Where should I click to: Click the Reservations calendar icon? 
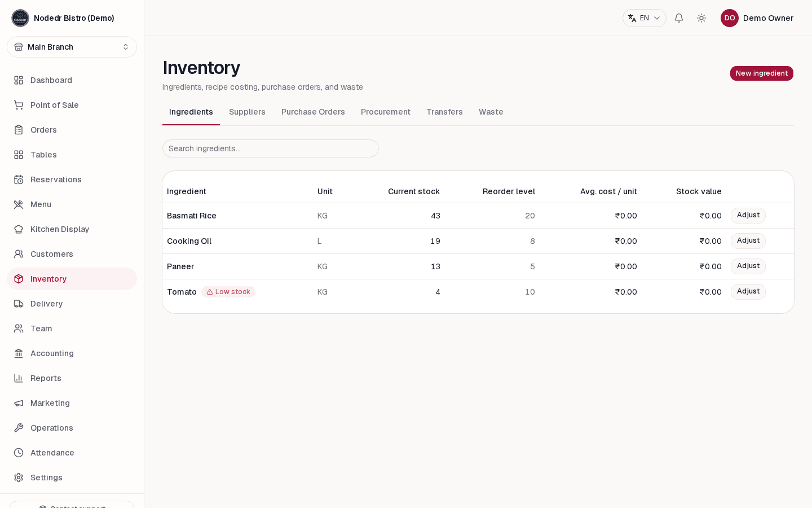pyautogui.click(x=19, y=179)
